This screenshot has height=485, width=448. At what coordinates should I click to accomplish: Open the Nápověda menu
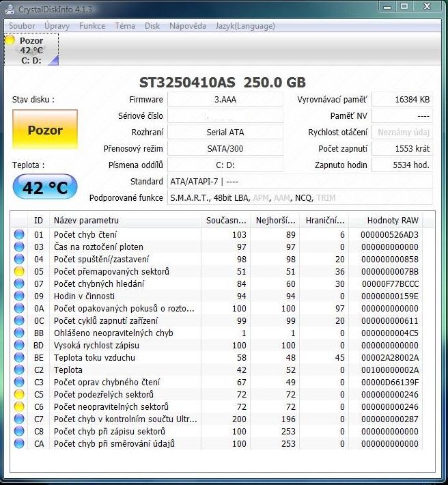pos(188,26)
